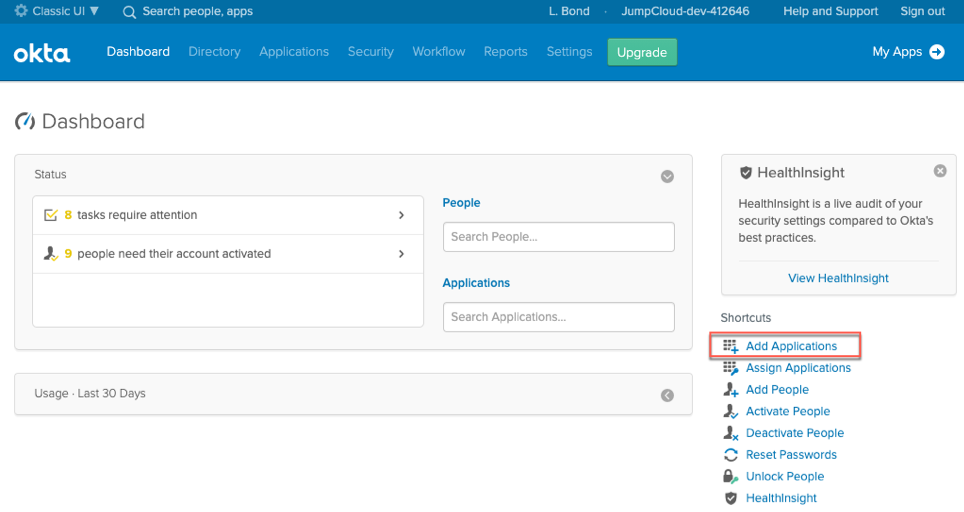This screenshot has width=964, height=512.
Task: Open the View HealthInsight link
Action: [x=838, y=278]
